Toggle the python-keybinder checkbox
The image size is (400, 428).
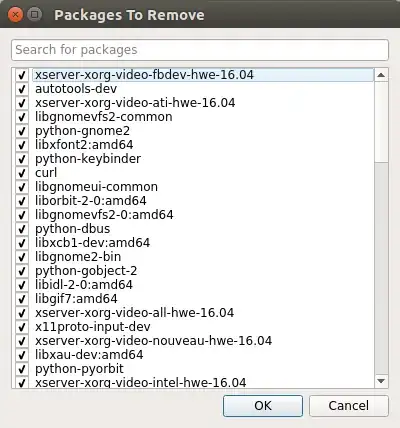tap(22, 159)
